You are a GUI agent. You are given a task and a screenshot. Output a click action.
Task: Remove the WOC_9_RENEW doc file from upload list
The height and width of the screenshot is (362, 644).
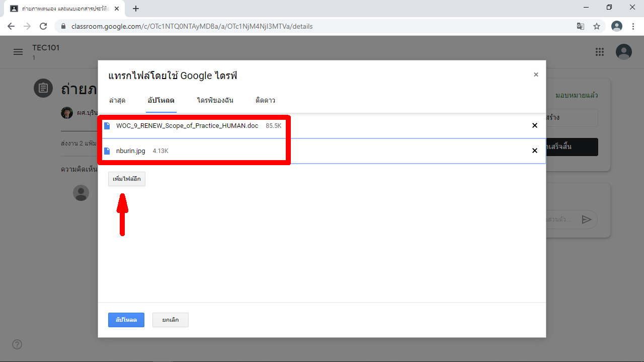(535, 125)
